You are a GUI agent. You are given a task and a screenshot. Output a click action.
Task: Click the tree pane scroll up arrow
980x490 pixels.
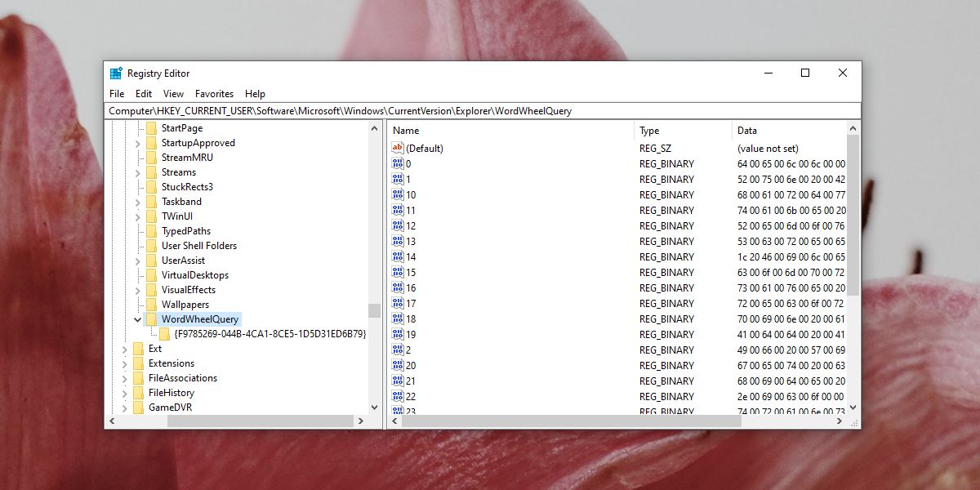coord(374,128)
